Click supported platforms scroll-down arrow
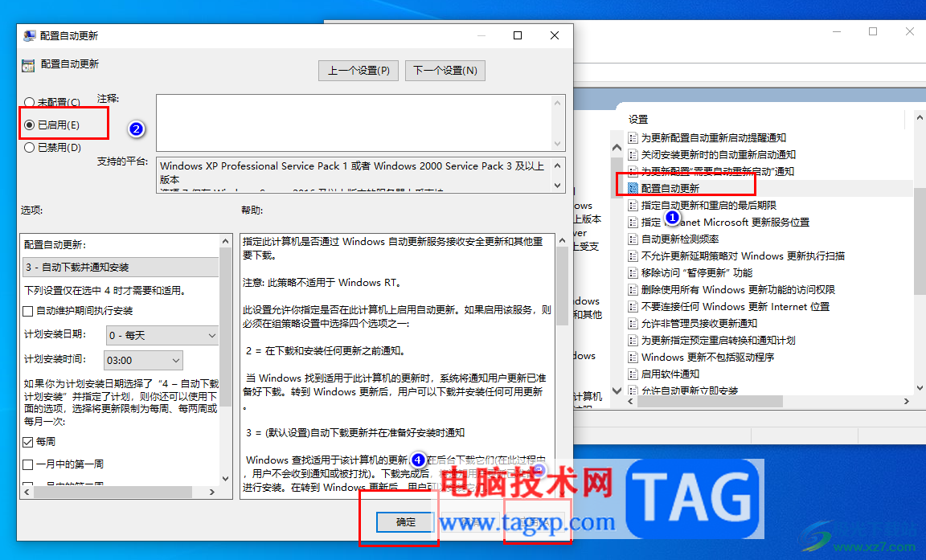This screenshot has width=926, height=560. tap(558, 186)
